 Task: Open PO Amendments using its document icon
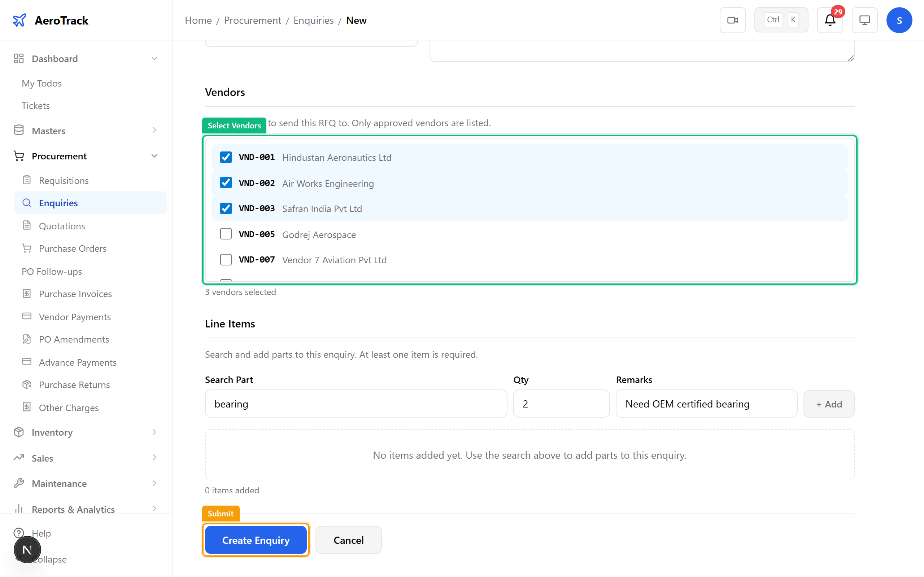26,339
